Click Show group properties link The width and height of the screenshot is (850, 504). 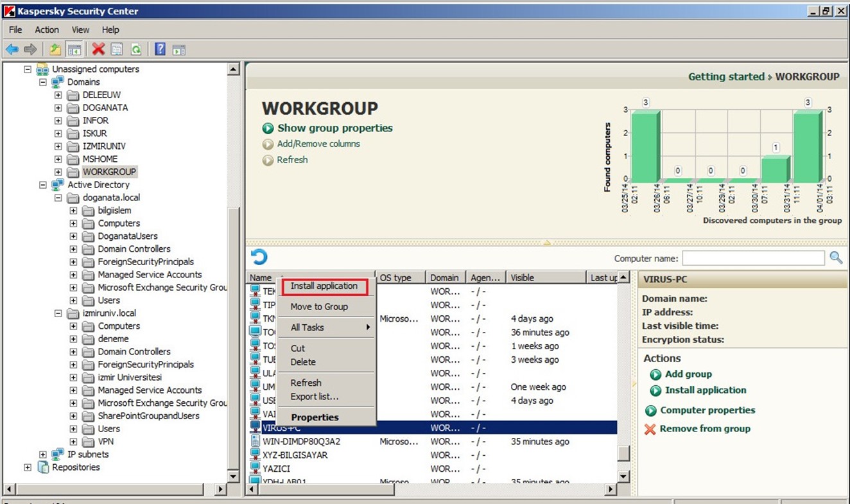(334, 128)
